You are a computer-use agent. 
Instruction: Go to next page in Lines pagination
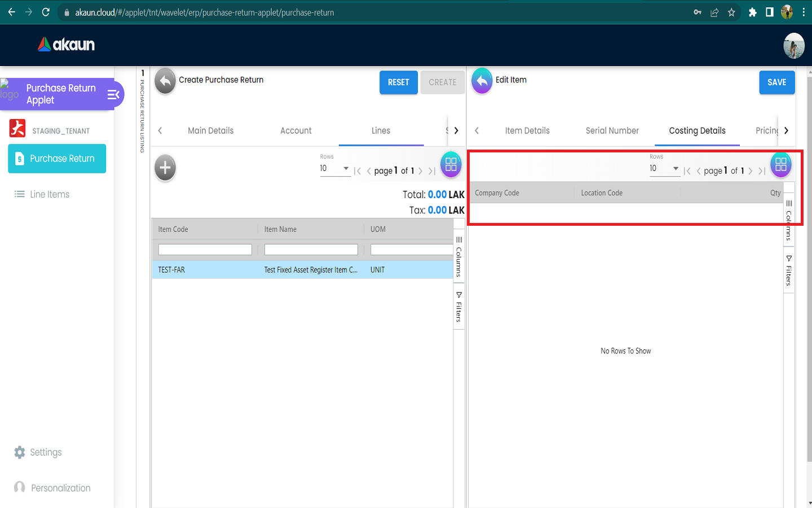click(421, 171)
